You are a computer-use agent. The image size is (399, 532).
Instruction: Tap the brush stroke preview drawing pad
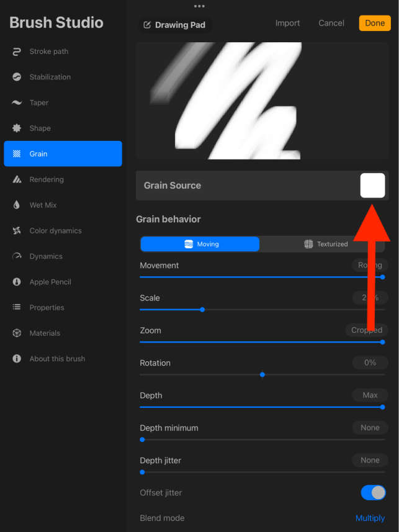[x=262, y=101]
